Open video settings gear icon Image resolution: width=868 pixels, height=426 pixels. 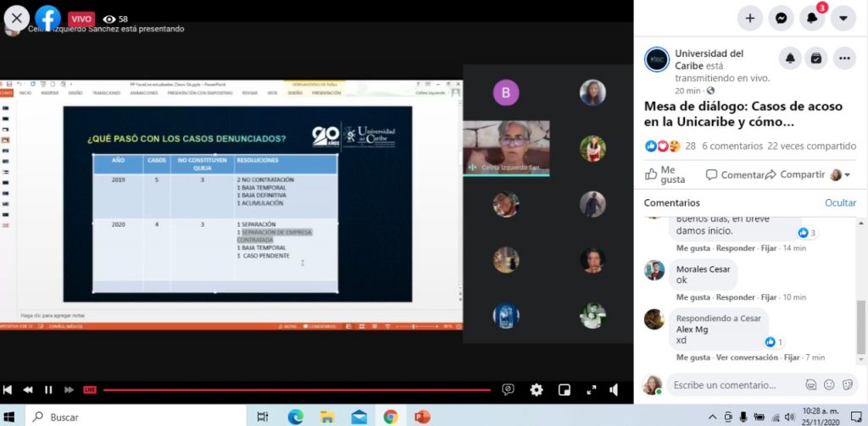click(536, 390)
